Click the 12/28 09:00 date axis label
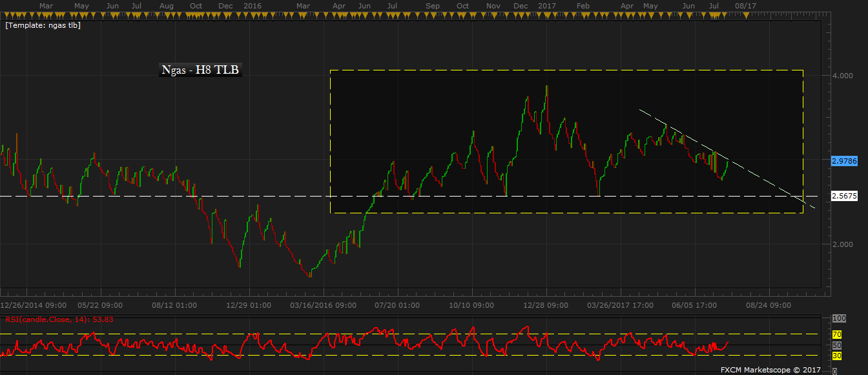The width and height of the screenshot is (868, 375). [x=546, y=305]
